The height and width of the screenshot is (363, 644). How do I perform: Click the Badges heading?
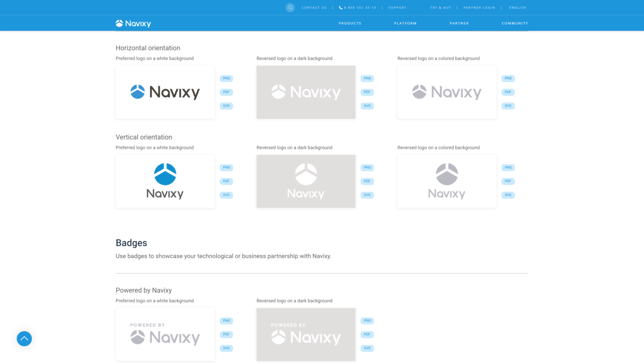pos(131,243)
